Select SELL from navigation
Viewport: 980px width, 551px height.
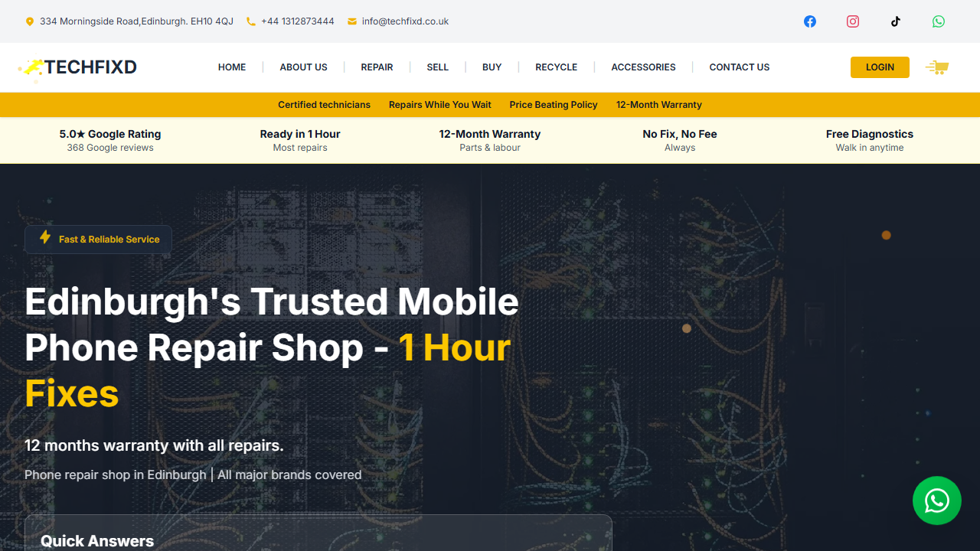tap(438, 67)
